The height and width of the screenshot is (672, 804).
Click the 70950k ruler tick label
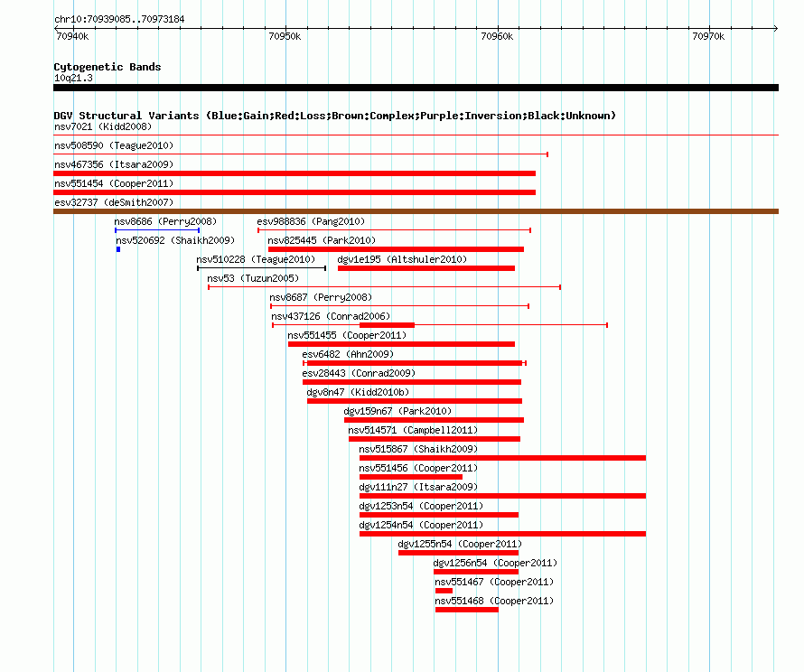tap(285, 36)
